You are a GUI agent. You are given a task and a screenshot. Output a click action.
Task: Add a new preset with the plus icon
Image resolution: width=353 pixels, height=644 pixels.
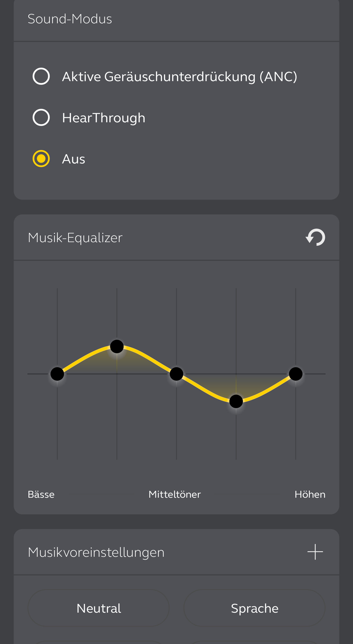pyautogui.click(x=315, y=552)
